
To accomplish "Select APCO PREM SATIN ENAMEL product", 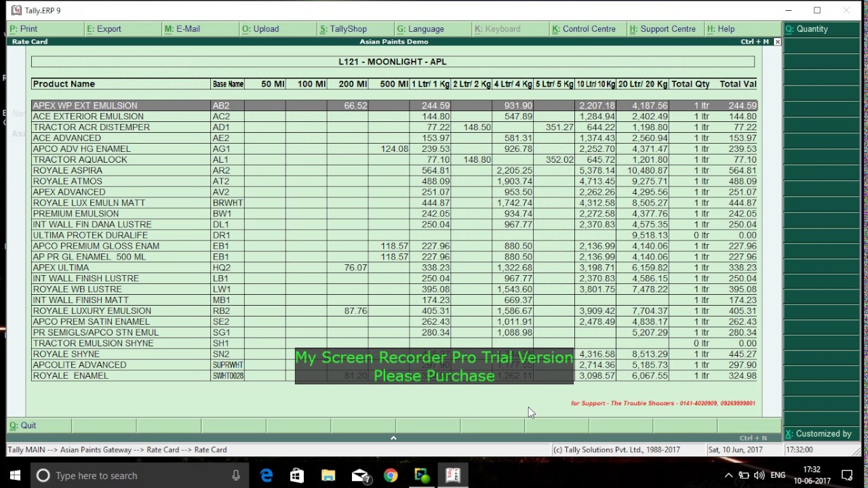I will pos(92,322).
